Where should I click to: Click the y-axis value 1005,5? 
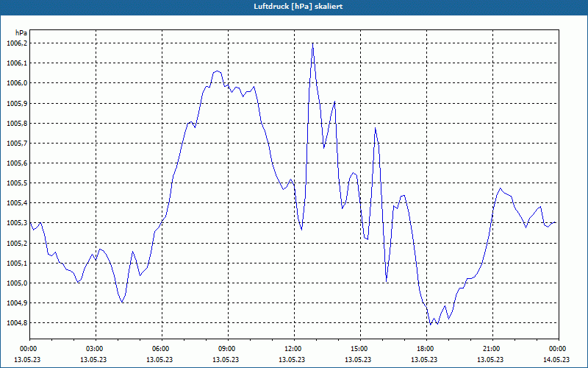click(17, 183)
